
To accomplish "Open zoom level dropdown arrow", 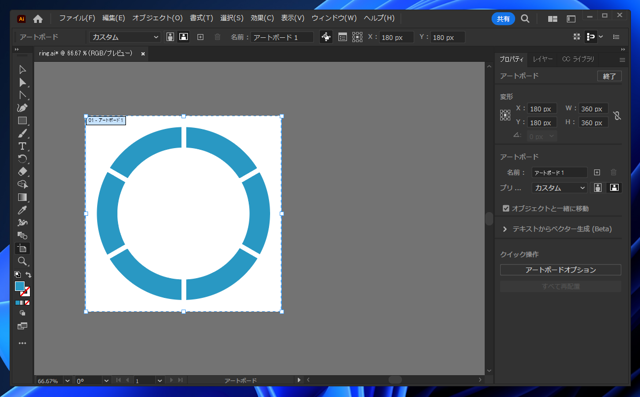I will click(x=67, y=381).
